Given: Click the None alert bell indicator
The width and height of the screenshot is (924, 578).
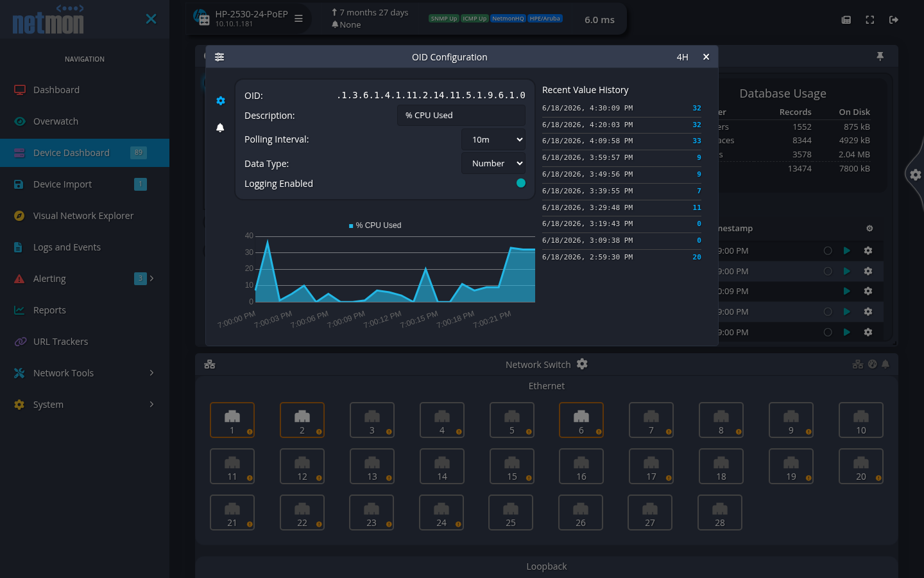Looking at the screenshot, I should tap(346, 24).
